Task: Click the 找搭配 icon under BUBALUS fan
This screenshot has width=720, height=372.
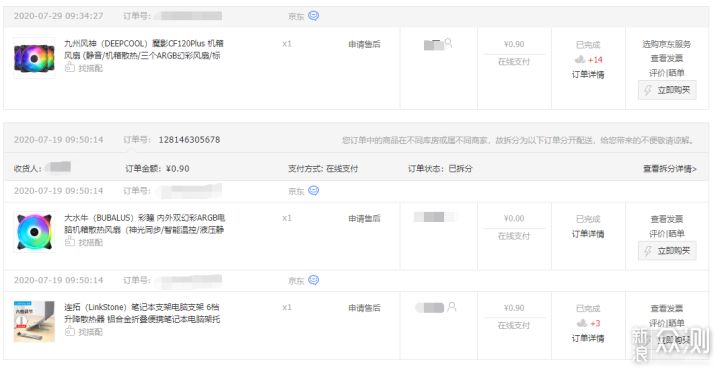Action: [x=69, y=242]
